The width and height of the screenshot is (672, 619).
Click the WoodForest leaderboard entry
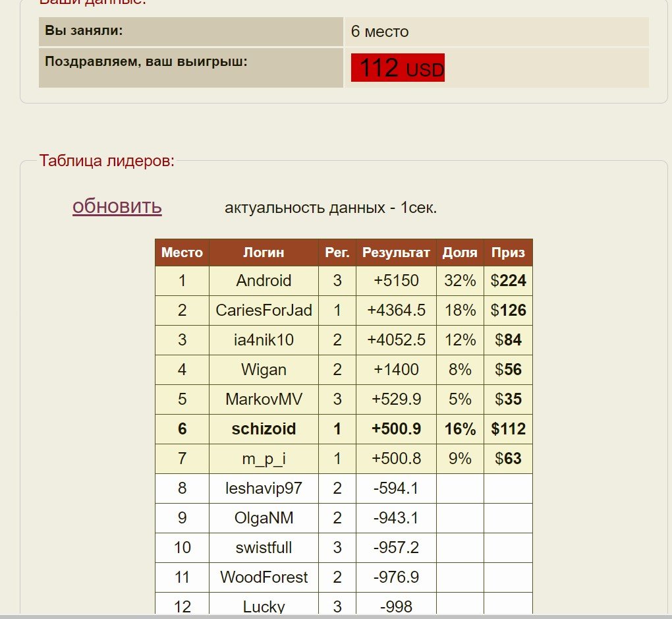[x=263, y=577]
